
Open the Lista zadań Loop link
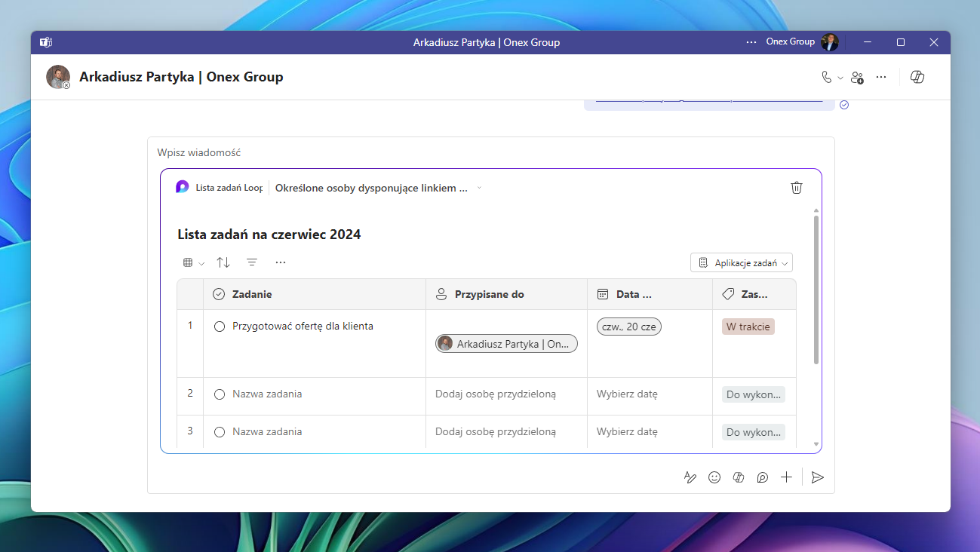click(229, 188)
